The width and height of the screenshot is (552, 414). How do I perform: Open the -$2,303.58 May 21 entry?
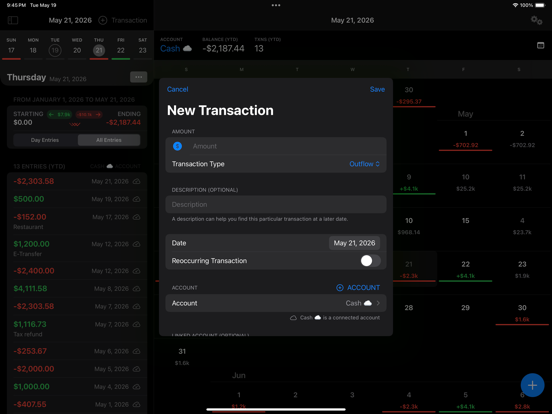click(77, 181)
